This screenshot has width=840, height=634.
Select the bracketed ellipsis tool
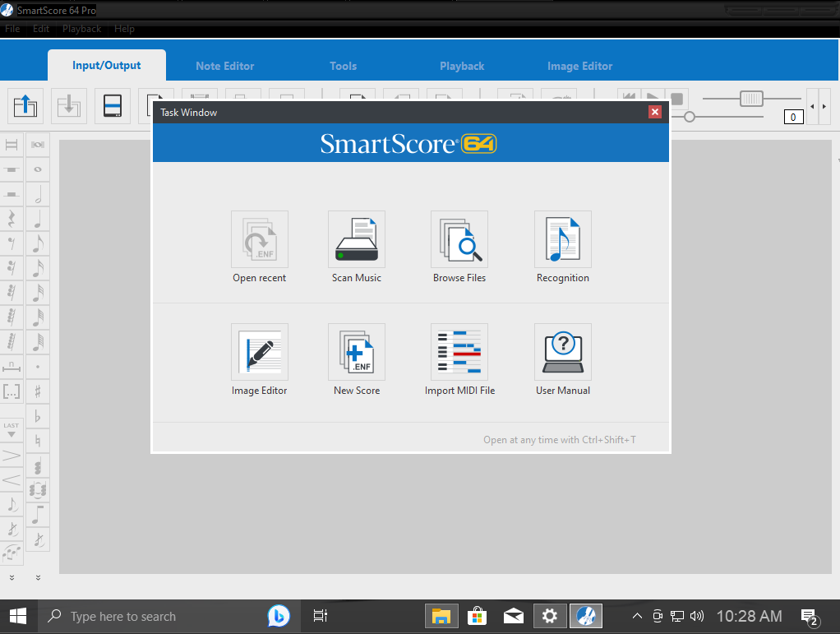(x=12, y=391)
